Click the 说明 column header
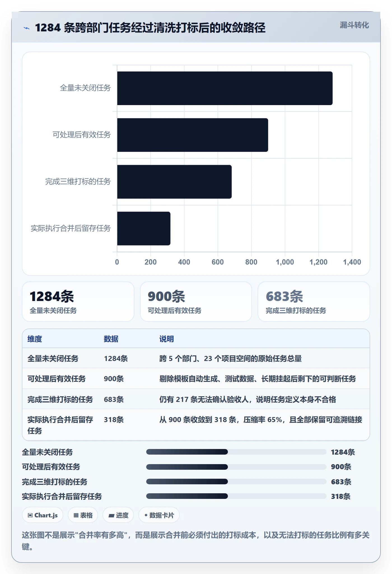Viewport: 392px width, 574px height. (x=167, y=339)
